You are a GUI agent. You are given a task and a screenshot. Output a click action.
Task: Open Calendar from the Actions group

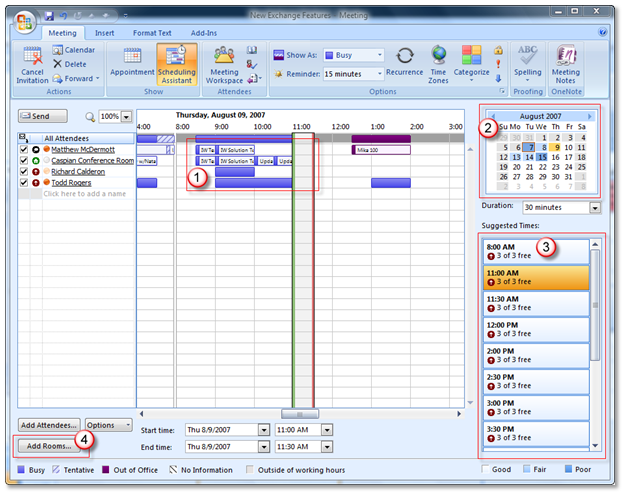point(73,50)
